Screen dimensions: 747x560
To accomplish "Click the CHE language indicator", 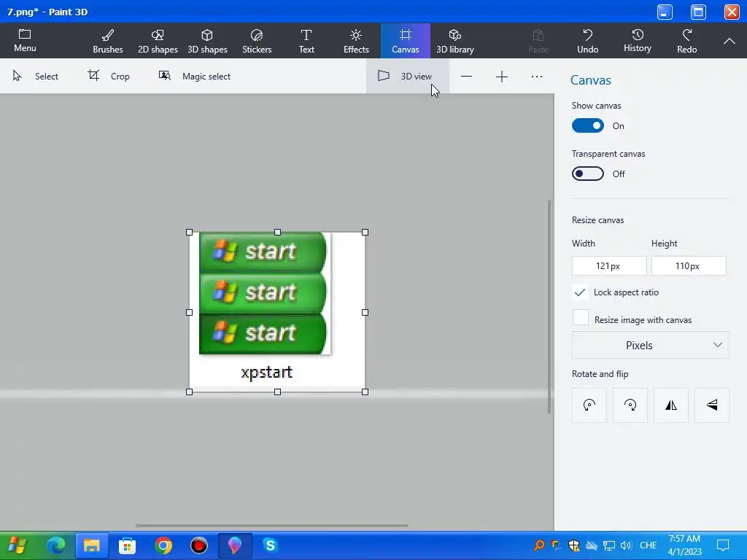I will click(x=649, y=545).
